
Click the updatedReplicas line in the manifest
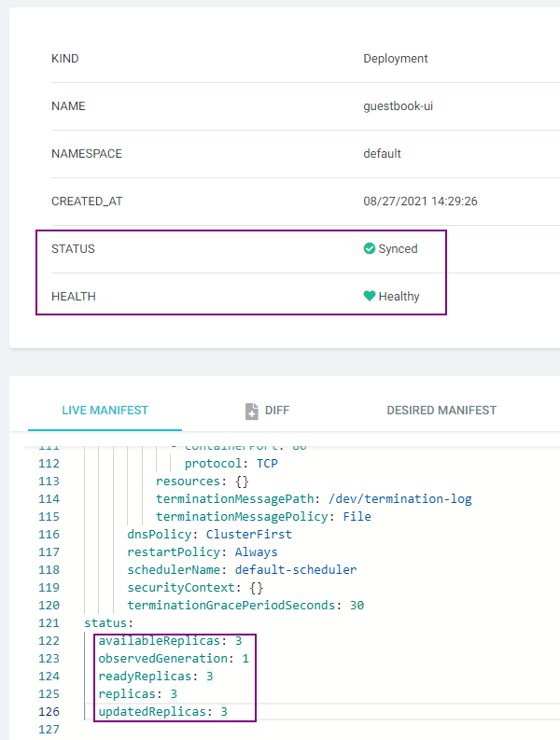coord(162,712)
